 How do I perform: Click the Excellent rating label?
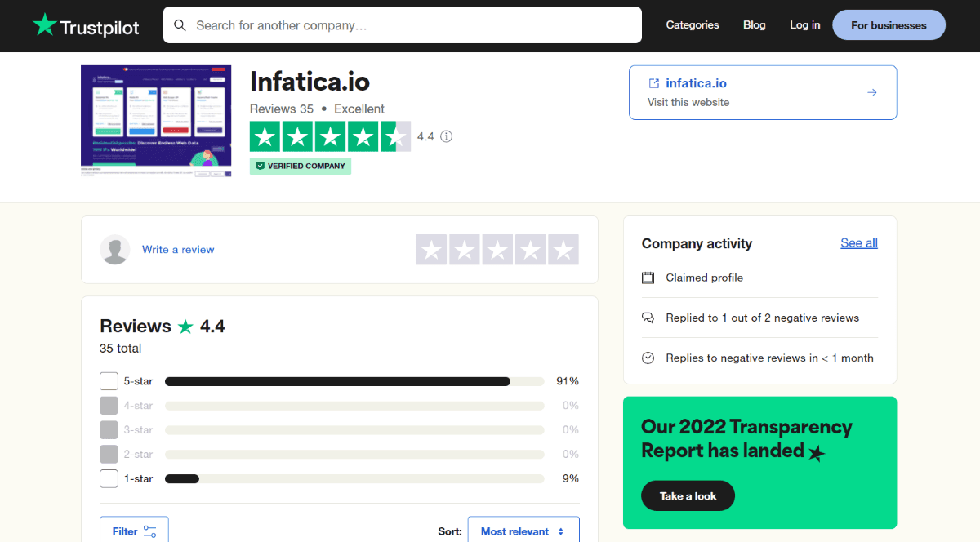[359, 109]
